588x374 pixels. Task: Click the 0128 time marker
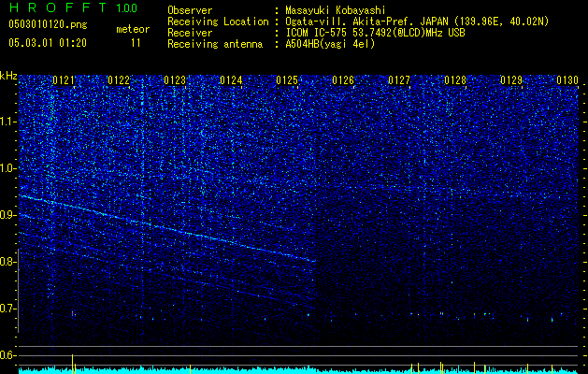point(455,80)
